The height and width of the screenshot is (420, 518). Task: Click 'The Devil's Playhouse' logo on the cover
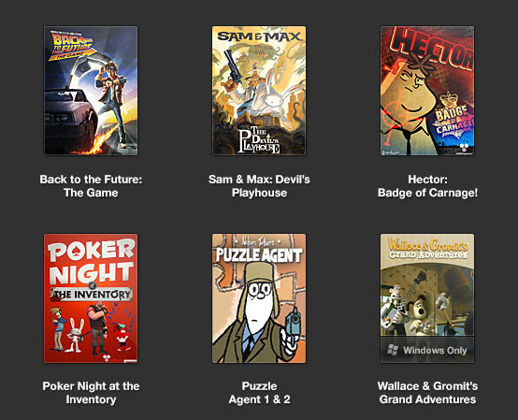259,139
